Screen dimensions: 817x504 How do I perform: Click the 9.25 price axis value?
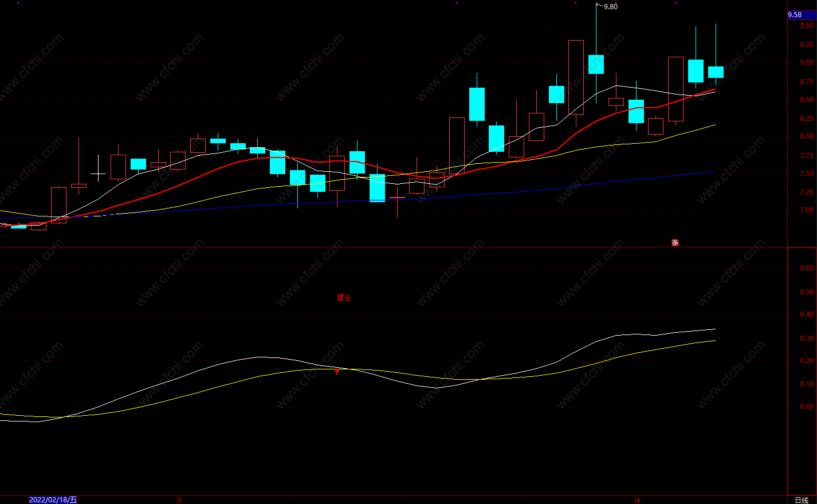coord(807,45)
